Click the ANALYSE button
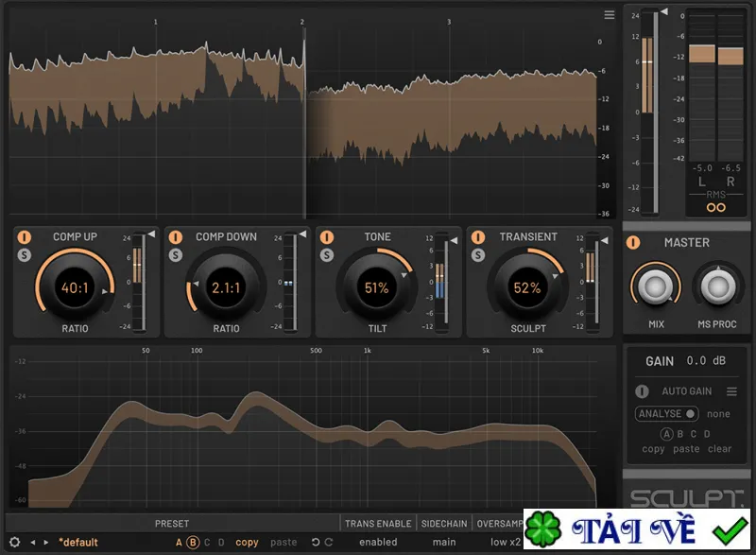The width and height of the screenshot is (756, 555). coord(666,414)
